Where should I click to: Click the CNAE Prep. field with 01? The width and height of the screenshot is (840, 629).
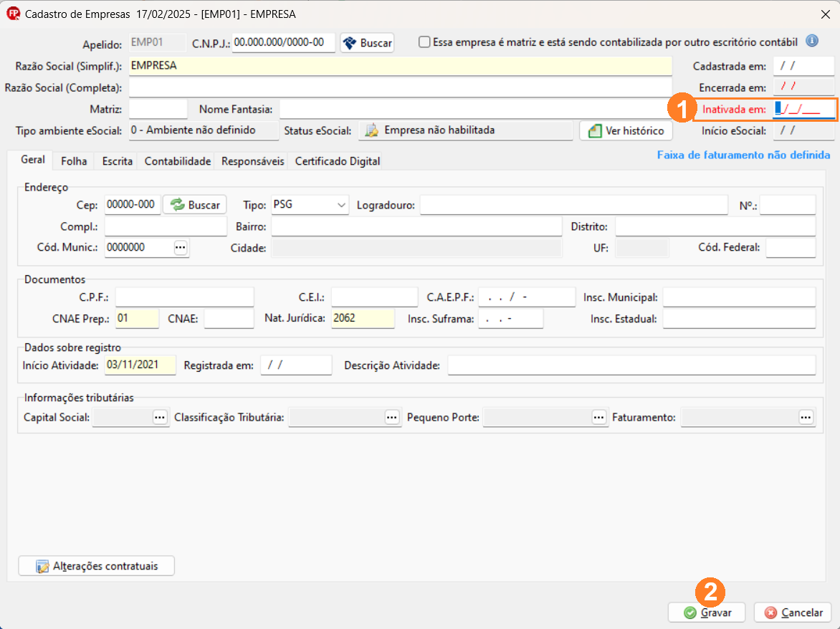pyautogui.click(x=137, y=319)
